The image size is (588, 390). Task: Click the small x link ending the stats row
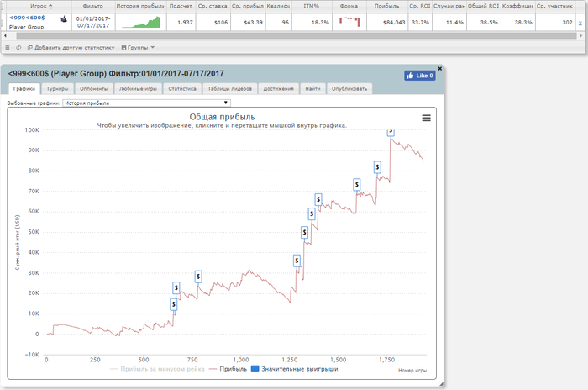(580, 23)
